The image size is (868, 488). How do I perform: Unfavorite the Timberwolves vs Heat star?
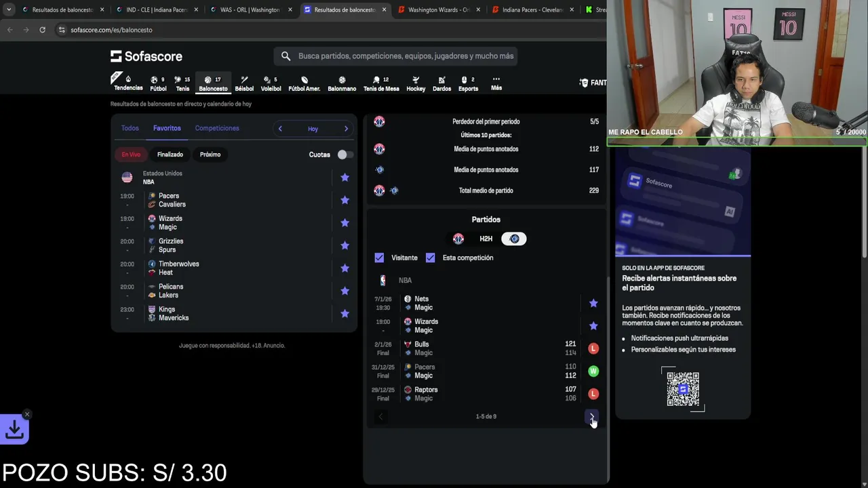pyautogui.click(x=344, y=268)
